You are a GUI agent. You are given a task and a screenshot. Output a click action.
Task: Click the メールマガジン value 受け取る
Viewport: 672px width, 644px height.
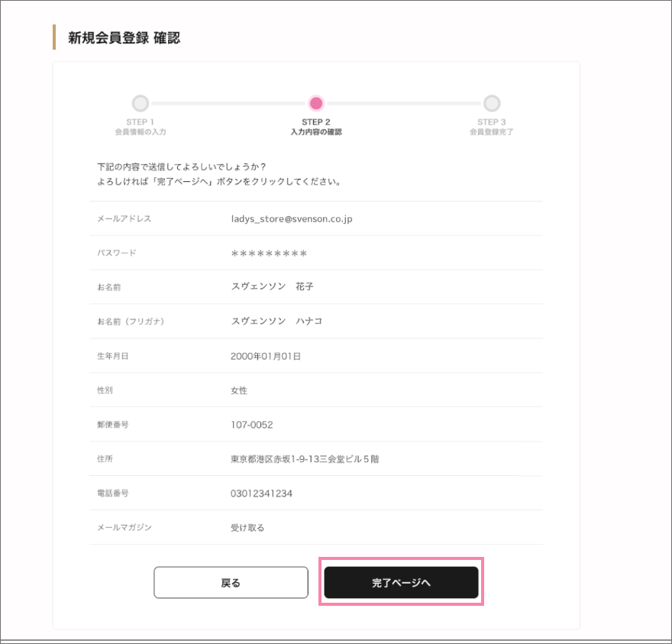[x=246, y=527]
